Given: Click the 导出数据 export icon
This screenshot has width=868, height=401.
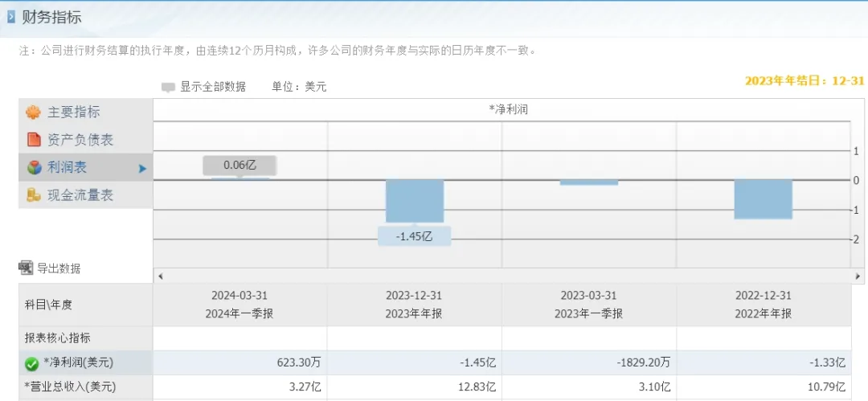Looking at the screenshot, I should 26,268.
